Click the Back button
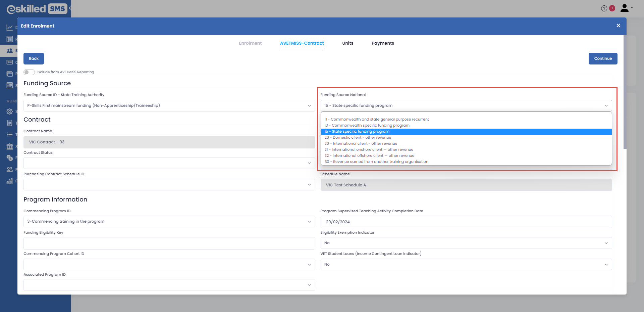Viewport: 644px width, 312px height. (x=34, y=58)
